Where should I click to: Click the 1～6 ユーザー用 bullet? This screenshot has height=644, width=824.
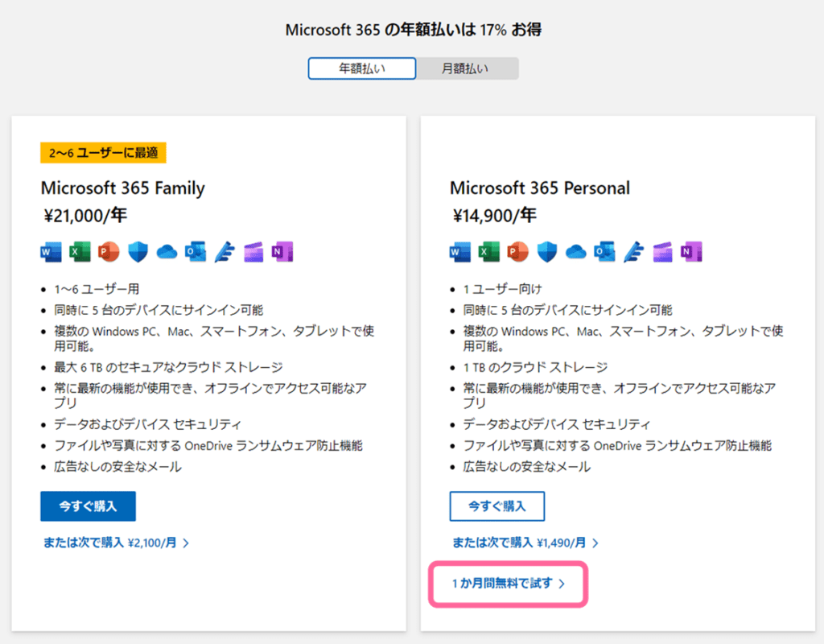point(97,289)
